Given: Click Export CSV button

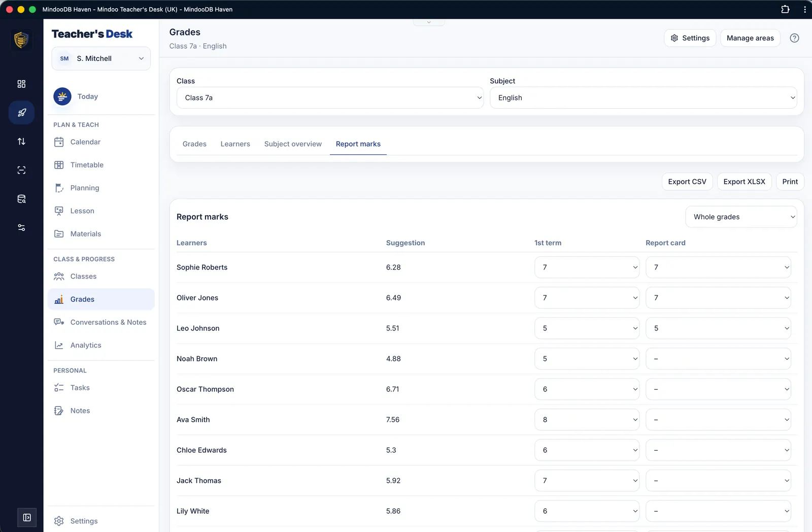Looking at the screenshot, I should 687,182.
